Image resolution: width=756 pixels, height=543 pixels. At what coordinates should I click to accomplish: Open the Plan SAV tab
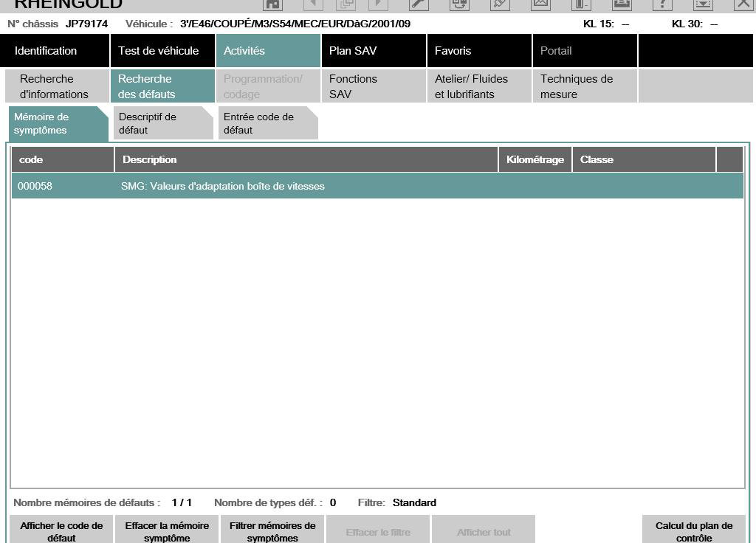tap(374, 51)
